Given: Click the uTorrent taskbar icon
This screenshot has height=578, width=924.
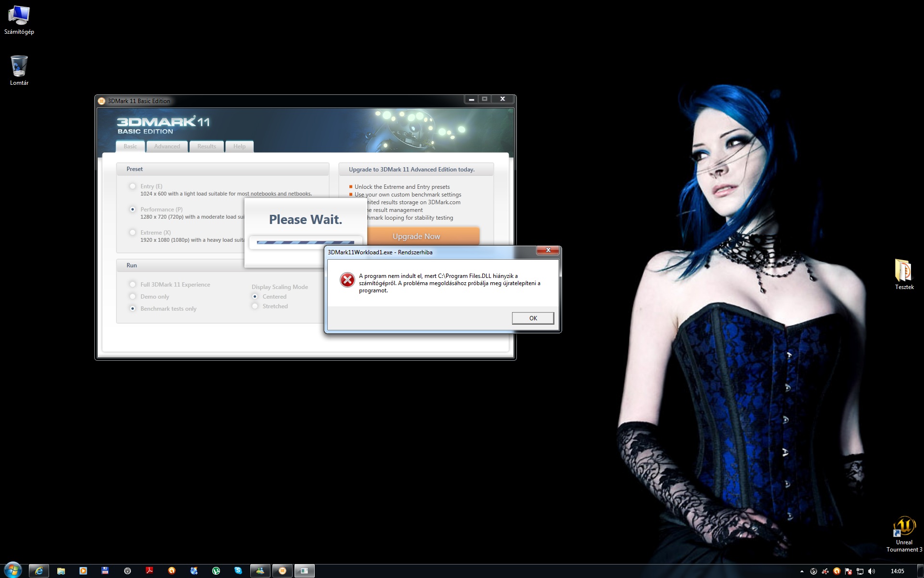Looking at the screenshot, I should (x=216, y=571).
